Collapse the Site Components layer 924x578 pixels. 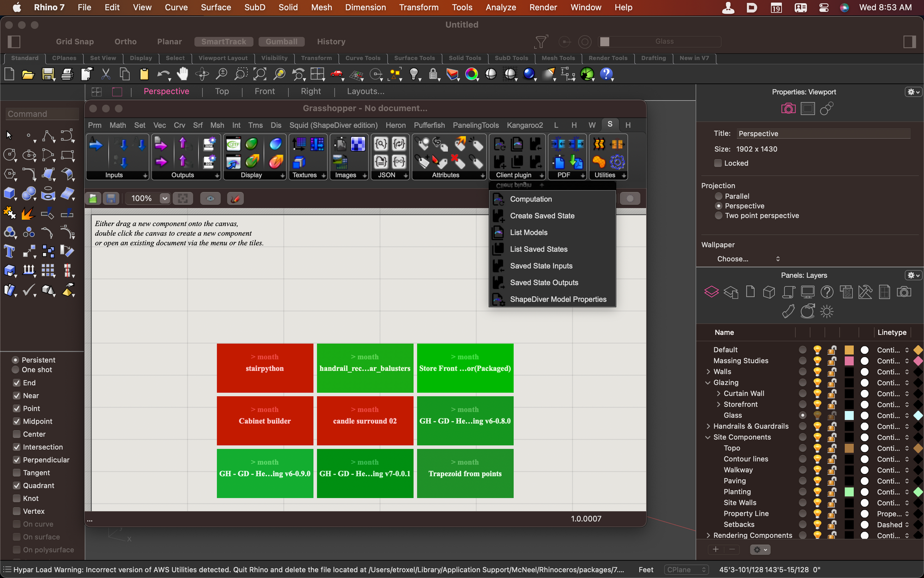pos(708,437)
